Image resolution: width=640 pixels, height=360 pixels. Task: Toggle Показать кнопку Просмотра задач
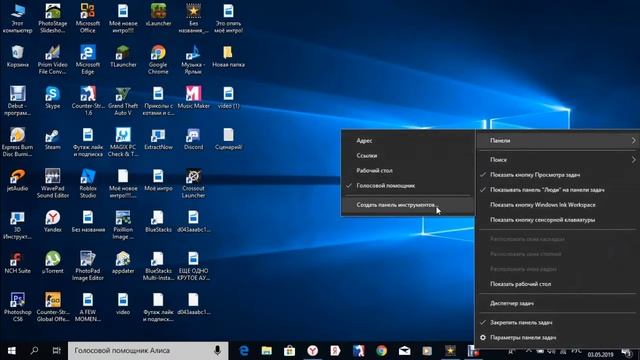[x=557, y=175]
